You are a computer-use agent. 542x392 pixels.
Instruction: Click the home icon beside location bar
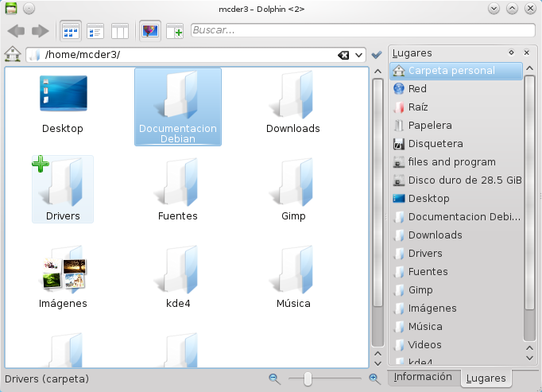point(13,54)
